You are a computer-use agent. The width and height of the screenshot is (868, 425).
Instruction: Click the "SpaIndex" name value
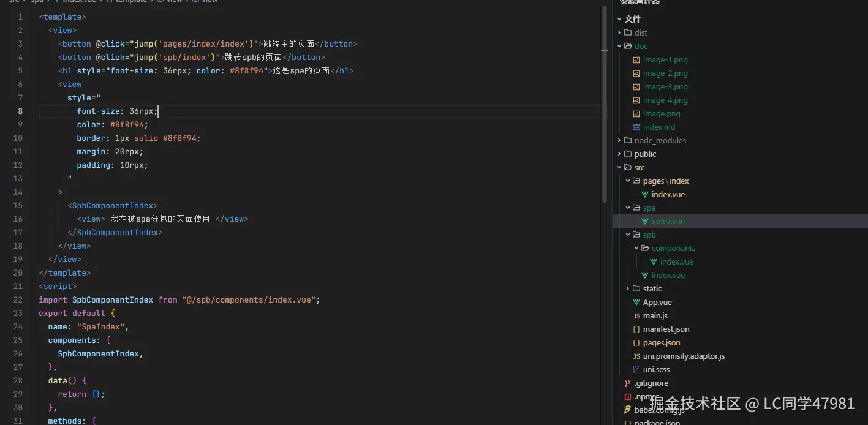point(100,326)
